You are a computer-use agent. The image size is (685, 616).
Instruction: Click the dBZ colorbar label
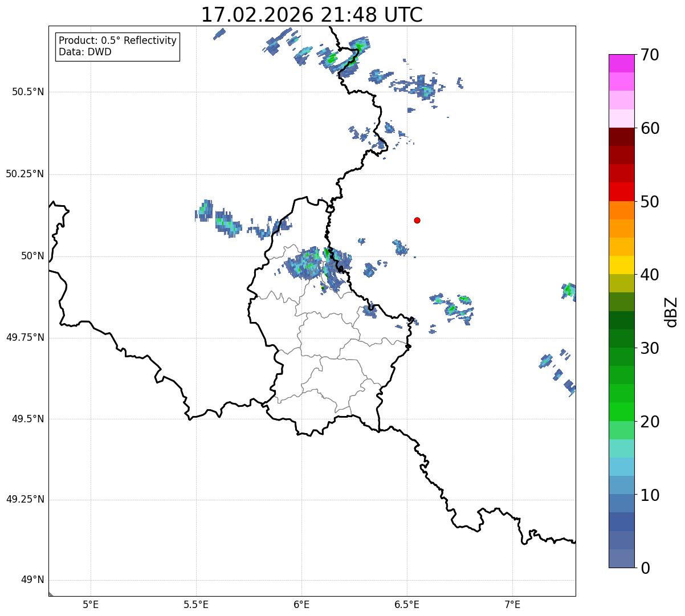671,311
